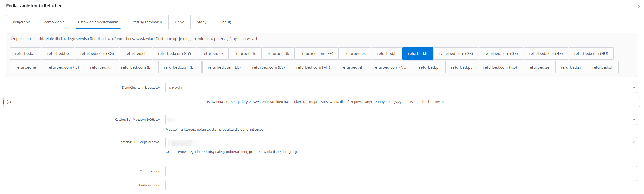Open the Połączenie tab
The image size is (644, 194).
click(22, 22)
